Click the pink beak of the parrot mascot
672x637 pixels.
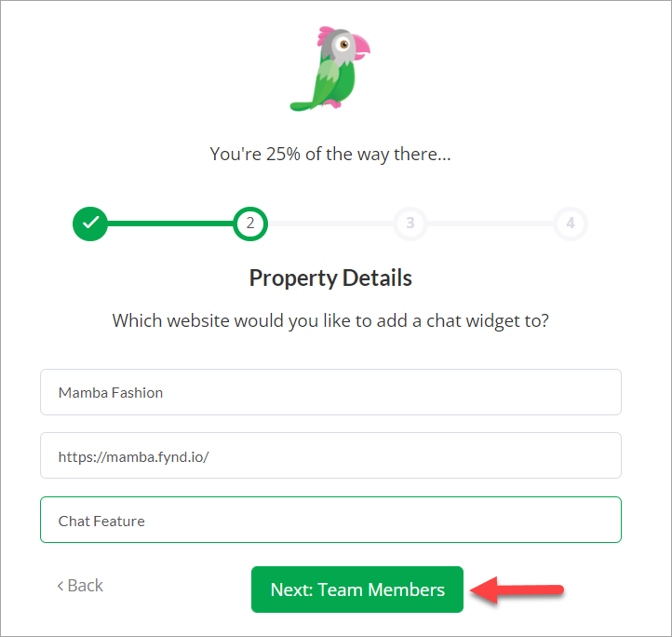click(x=361, y=47)
